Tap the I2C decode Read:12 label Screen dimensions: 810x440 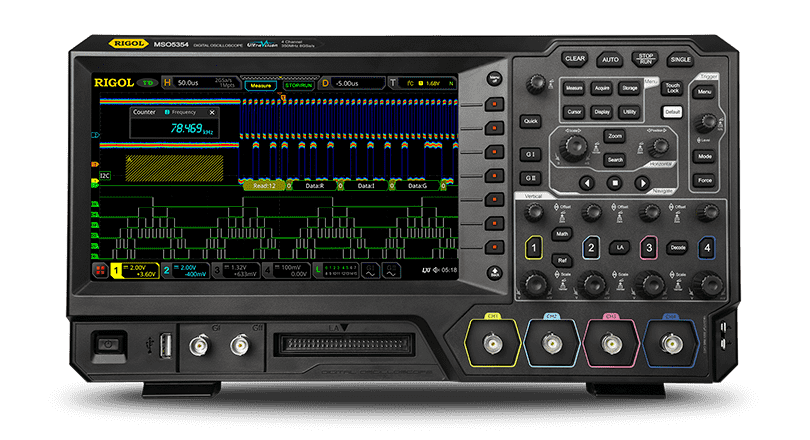point(263,186)
